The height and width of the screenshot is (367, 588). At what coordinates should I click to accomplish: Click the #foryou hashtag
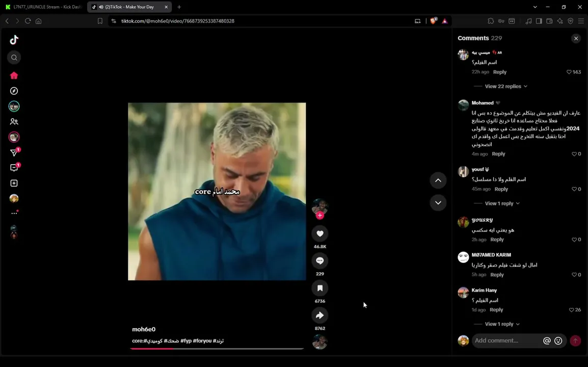(202, 340)
